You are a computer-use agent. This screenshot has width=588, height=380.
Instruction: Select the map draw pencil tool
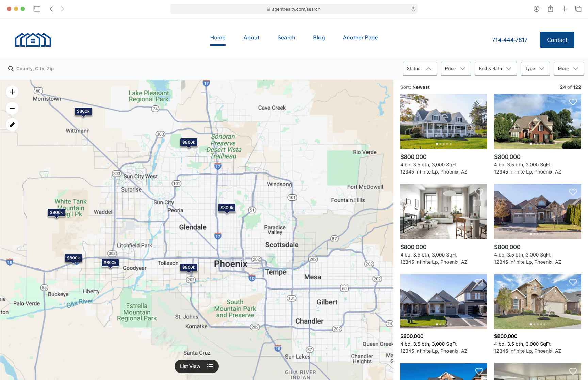(12, 125)
